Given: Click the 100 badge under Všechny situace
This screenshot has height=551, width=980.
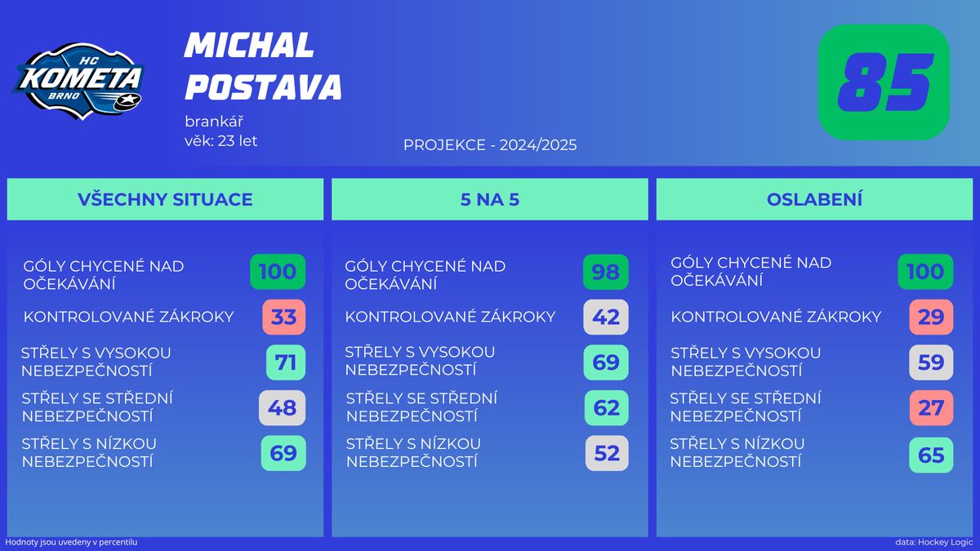Looking at the screenshot, I should [278, 272].
